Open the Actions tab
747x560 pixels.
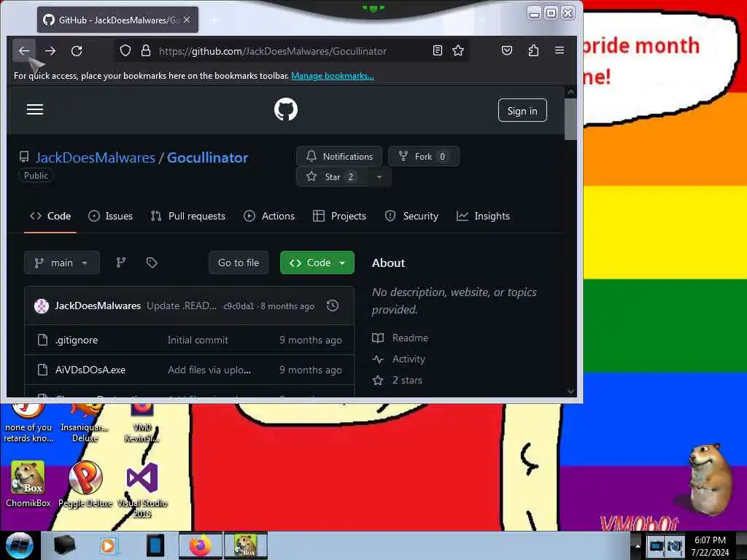(x=269, y=216)
